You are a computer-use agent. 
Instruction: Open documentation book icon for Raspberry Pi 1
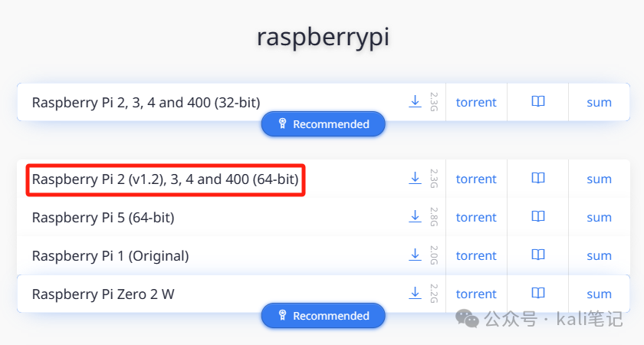pos(538,255)
